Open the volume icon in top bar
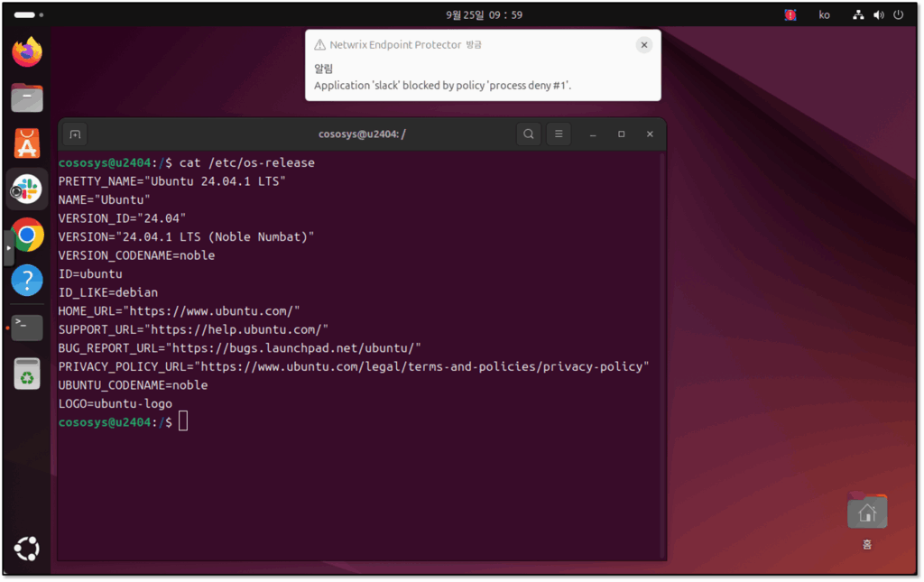Image resolution: width=924 pixels, height=582 pixels. click(x=879, y=14)
